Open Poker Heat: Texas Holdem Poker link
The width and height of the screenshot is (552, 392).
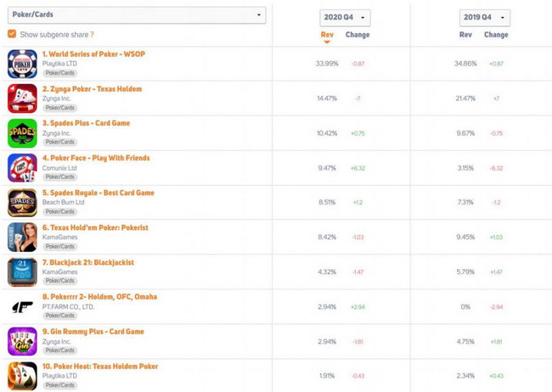100,367
